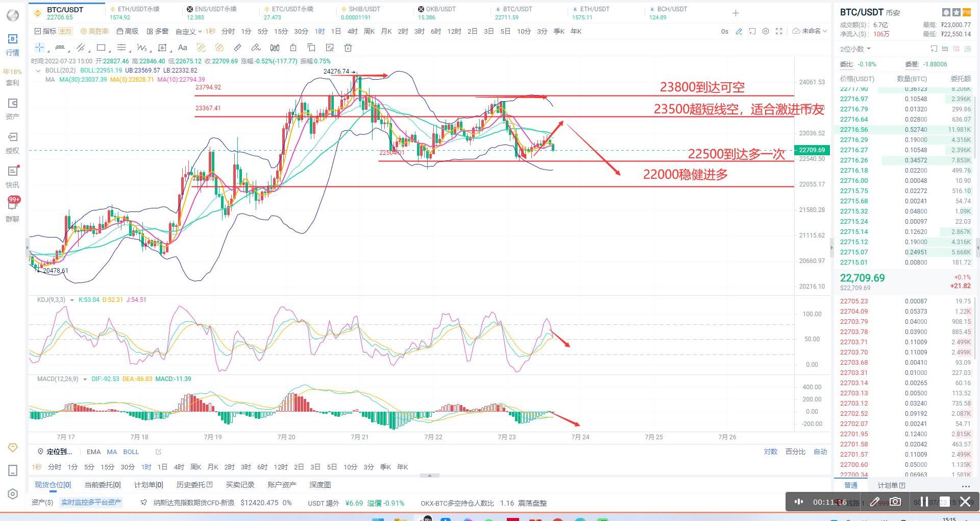Select the Aa text annotation tool
980x521 pixels.
tap(182, 48)
